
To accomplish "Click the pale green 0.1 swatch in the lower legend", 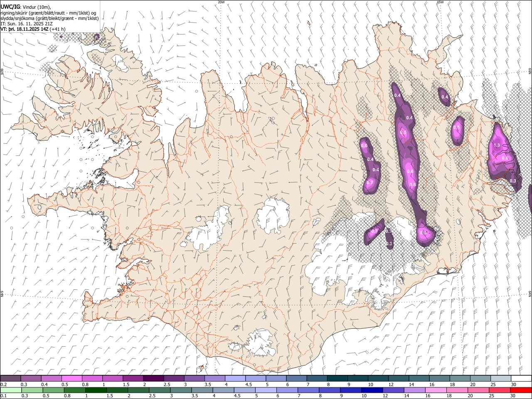I will point(10,390).
